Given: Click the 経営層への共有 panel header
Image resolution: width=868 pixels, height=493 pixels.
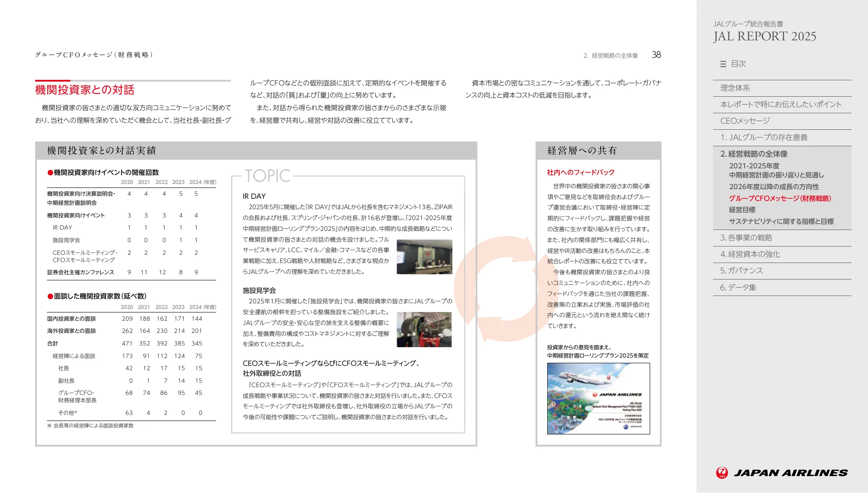Looking at the screenshot, I should pos(598,151).
